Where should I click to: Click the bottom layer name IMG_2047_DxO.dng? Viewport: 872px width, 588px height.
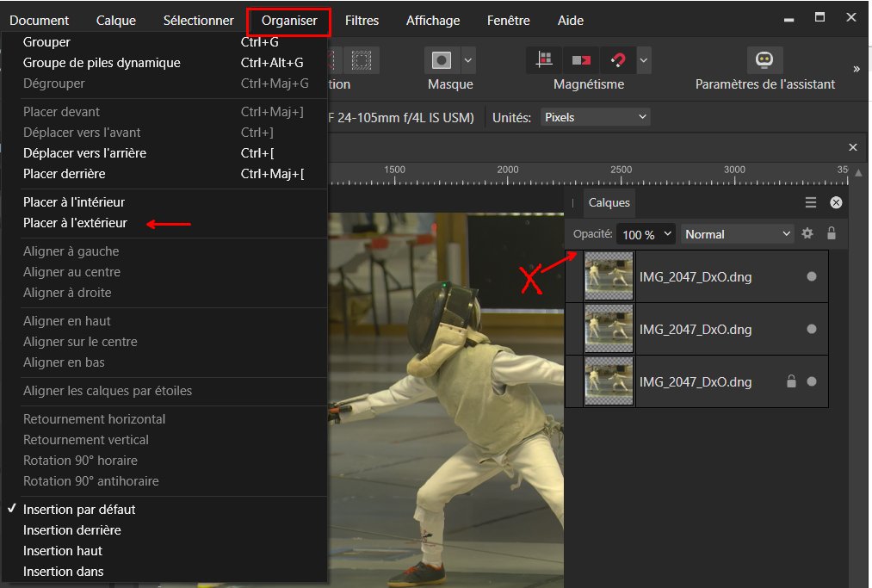(696, 381)
